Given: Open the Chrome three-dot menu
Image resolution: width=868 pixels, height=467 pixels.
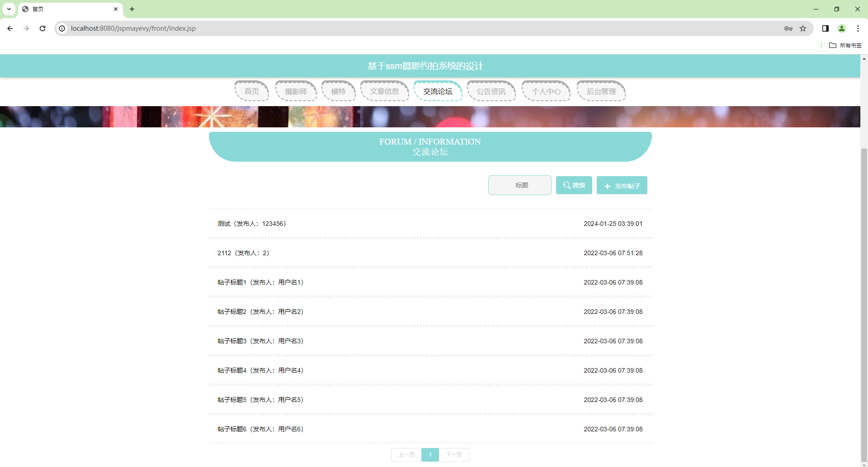Looking at the screenshot, I should point(858,28).
